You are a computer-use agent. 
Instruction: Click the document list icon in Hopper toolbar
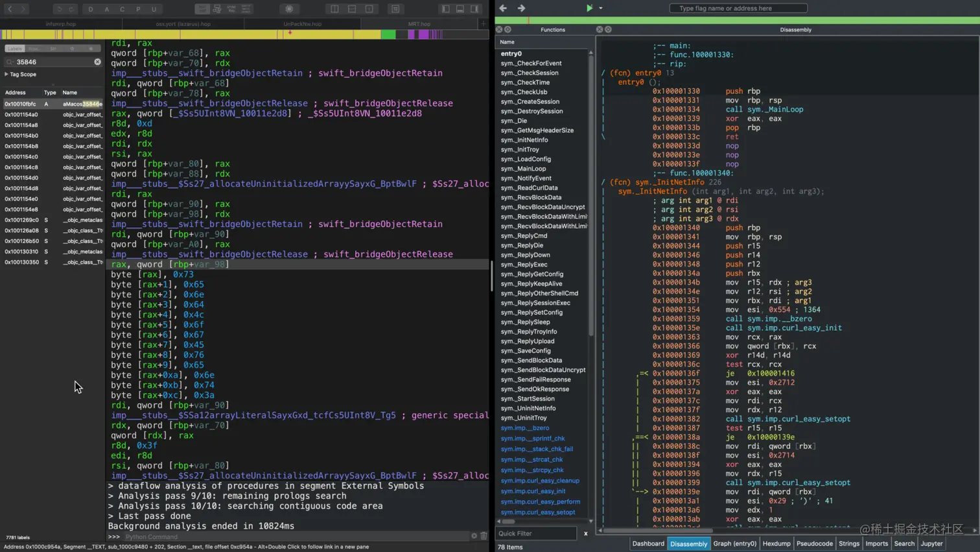click(x=395, y=9)
